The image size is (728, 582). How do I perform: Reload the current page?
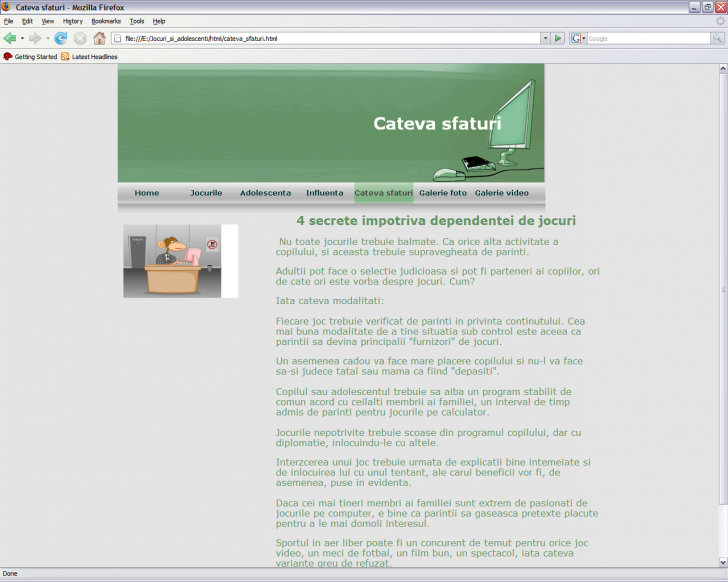click(61, 38)
